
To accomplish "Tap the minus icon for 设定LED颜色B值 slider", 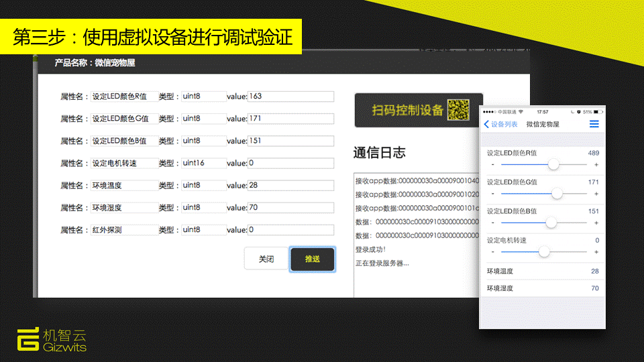I will tap(493, 223).
